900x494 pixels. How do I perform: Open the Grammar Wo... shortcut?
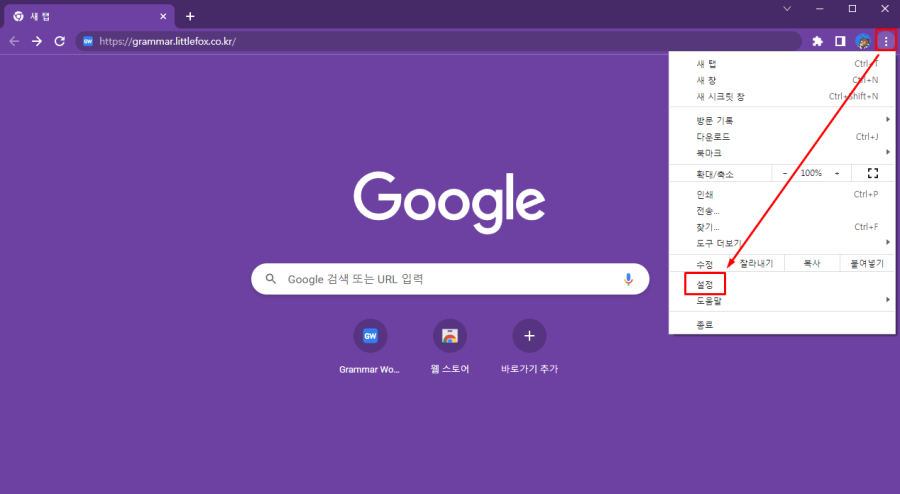370,347
